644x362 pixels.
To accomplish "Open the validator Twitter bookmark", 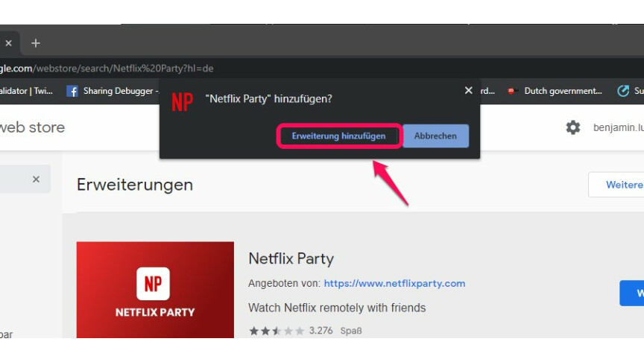I will point(26,91).
